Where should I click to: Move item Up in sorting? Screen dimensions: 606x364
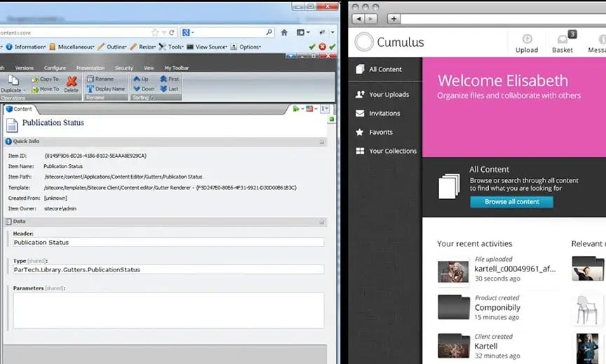141,79
